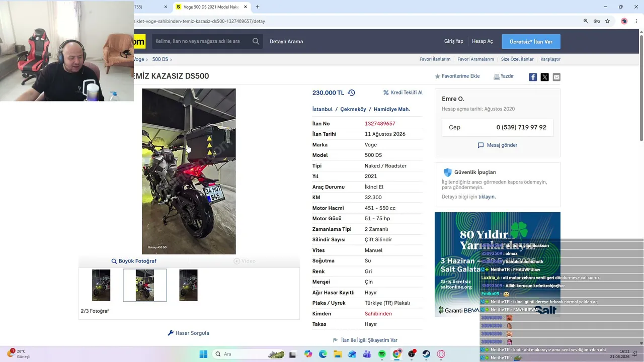Viewport: 644px width, 362px height.
Task: Select the Büyük Fotoğraf tab
Action: tap(134, 261)
